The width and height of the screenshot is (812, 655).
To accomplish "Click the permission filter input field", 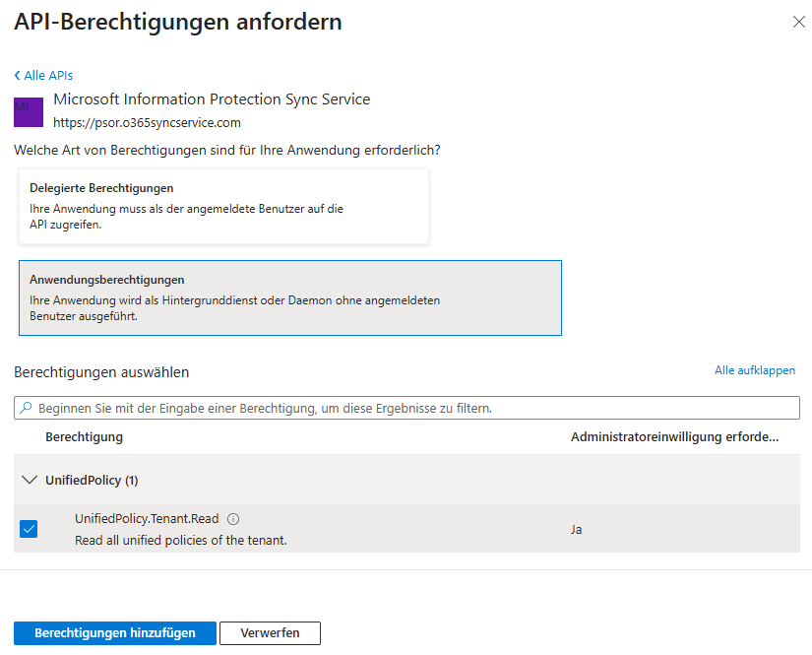I will [x=394, y=407].
